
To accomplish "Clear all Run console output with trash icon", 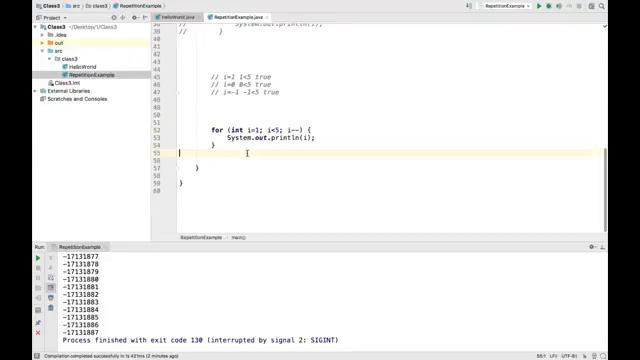I will click(51, 308).
